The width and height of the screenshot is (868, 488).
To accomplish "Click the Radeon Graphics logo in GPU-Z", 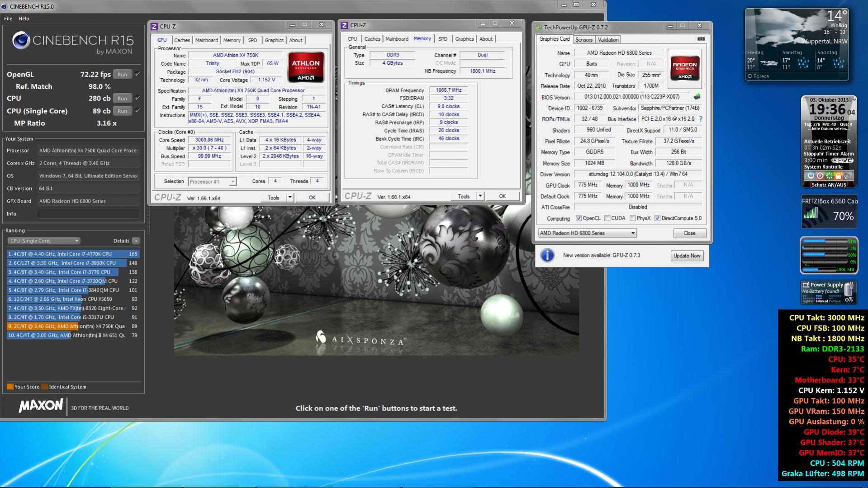I will click(685, 68).
